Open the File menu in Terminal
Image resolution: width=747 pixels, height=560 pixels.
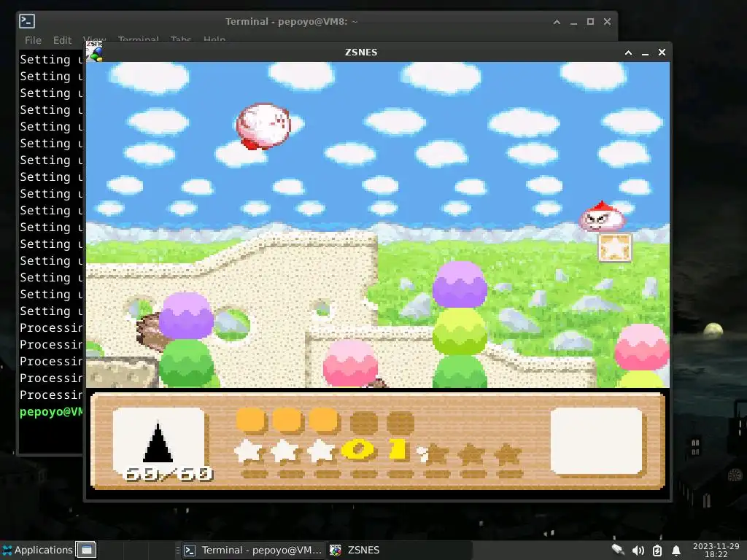33,41
